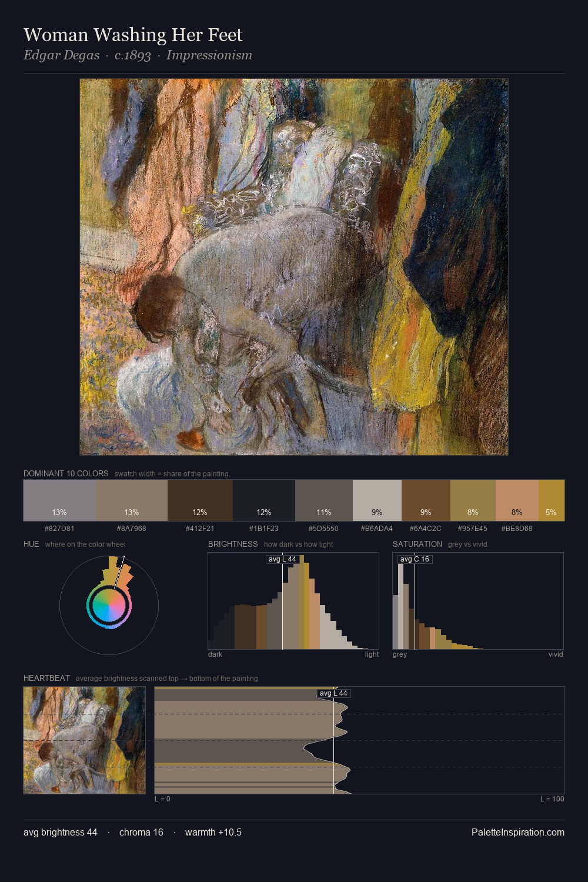This screenshot has width=588, height=882.
Task: Click the '#BE8D68' hex code text
Action: [x=517, y=528]
